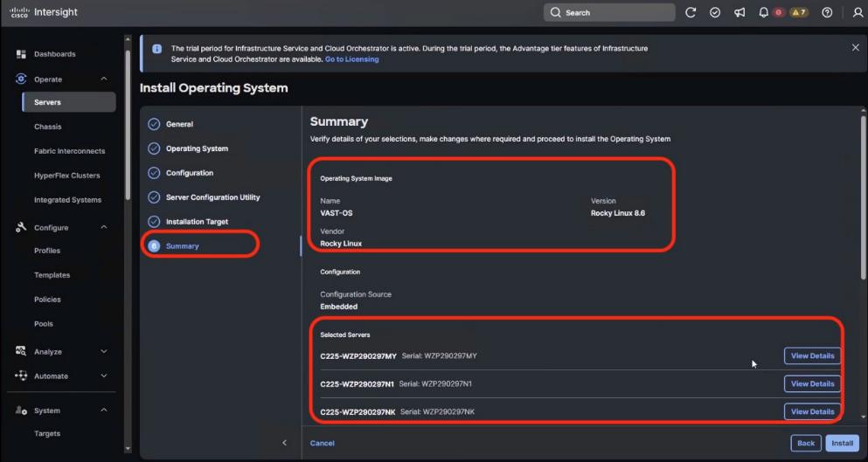View Details for server C225-WZP290297NK

[812, 411]
